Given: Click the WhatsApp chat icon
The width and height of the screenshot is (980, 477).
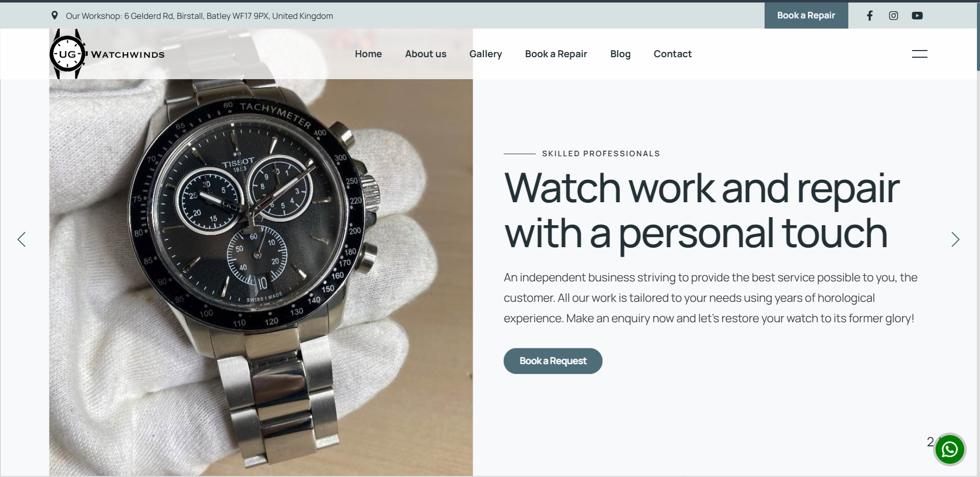Looking at the screenshot, I should coord(949,449).
